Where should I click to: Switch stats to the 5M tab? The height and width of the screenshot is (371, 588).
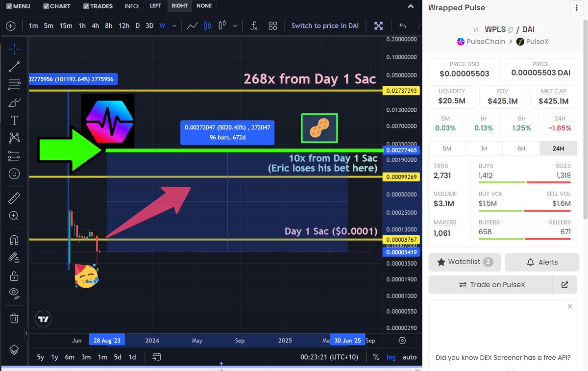pos(447,148)
